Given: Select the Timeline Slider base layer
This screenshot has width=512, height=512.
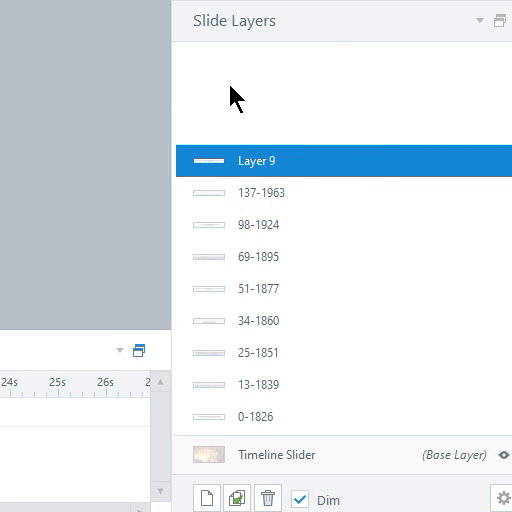Looking at the screenshot, I should coord(342,455).
